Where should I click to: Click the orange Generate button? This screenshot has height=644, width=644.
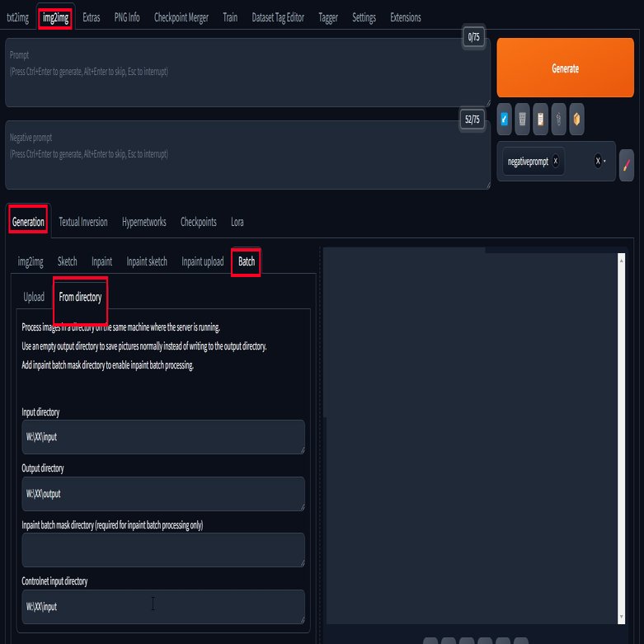[565, 68]
